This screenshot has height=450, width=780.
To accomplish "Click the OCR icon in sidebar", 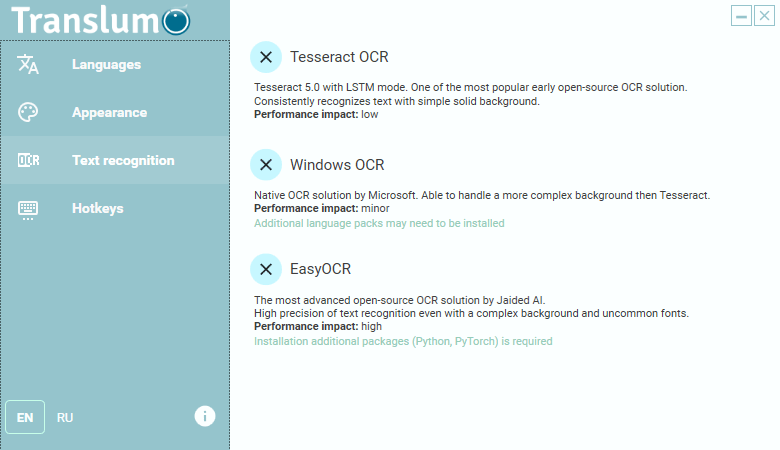I will pyautogui.click(x=28, y=160).
